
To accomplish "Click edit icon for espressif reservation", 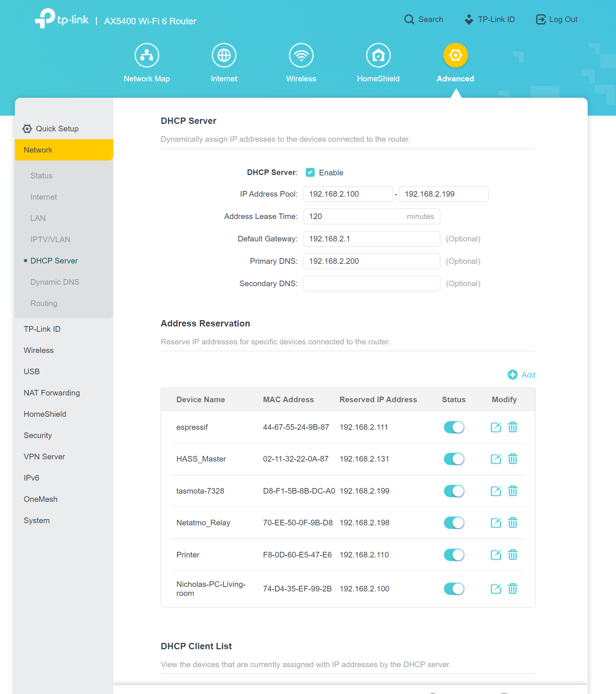I will pos(496,427).
